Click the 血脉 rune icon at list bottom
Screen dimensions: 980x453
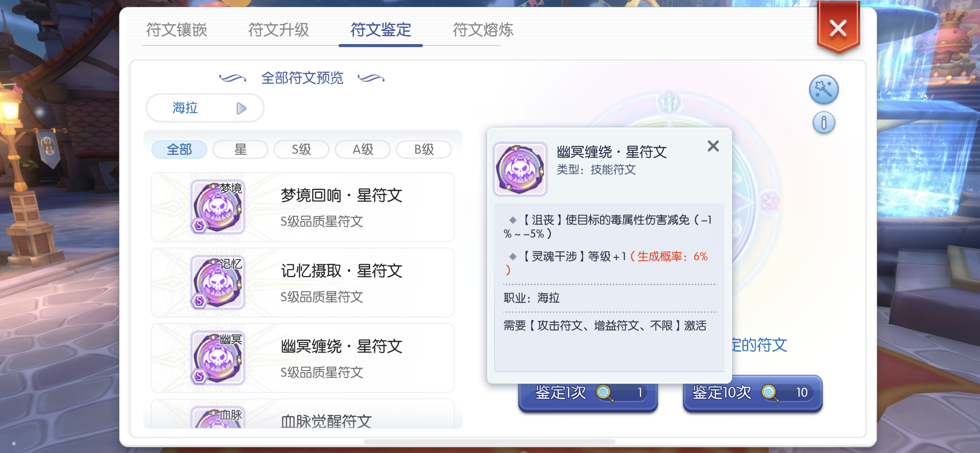pyautogui.click(x=218, y=417)
